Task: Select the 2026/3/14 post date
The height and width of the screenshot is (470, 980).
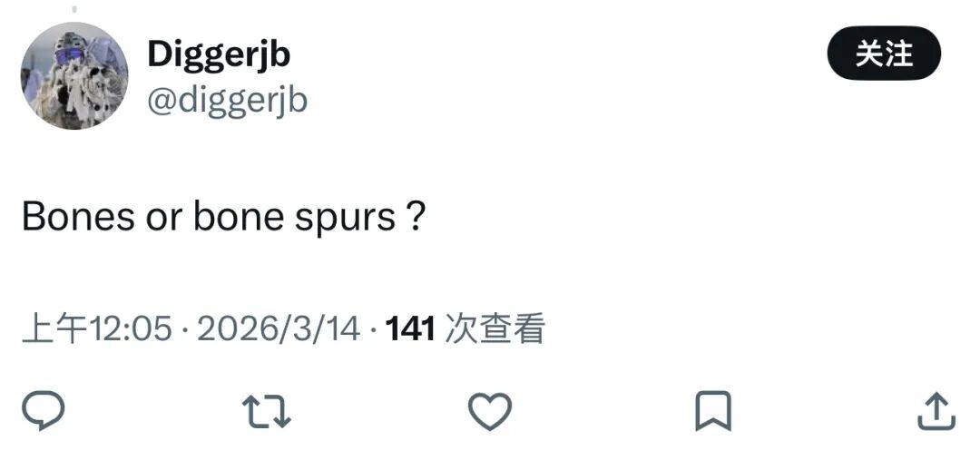Action: (x=279, y=328)
